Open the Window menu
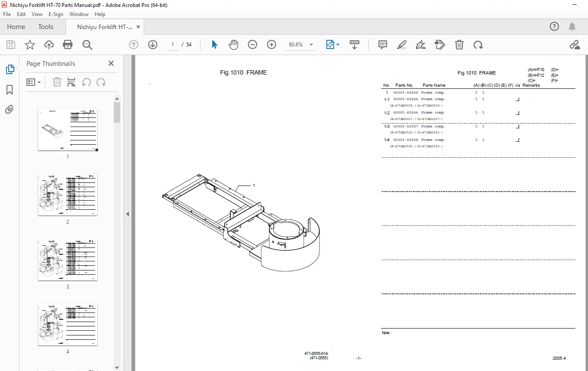This screenshot has width=588, height=371. [x=79, y=14]
